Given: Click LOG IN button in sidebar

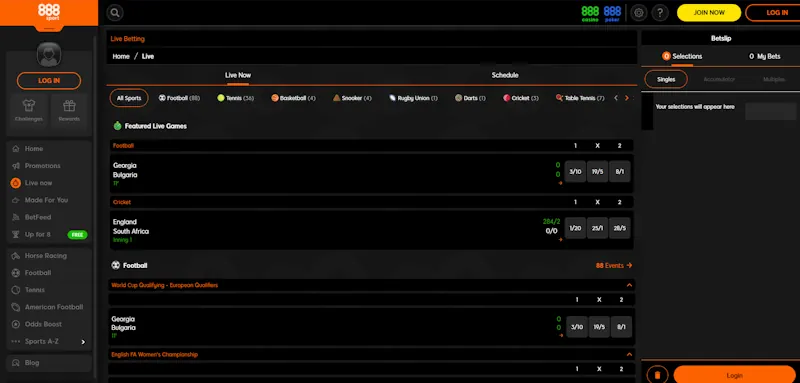Looking at the screenshot, I should pyautogui.click(x=49, y=81).
